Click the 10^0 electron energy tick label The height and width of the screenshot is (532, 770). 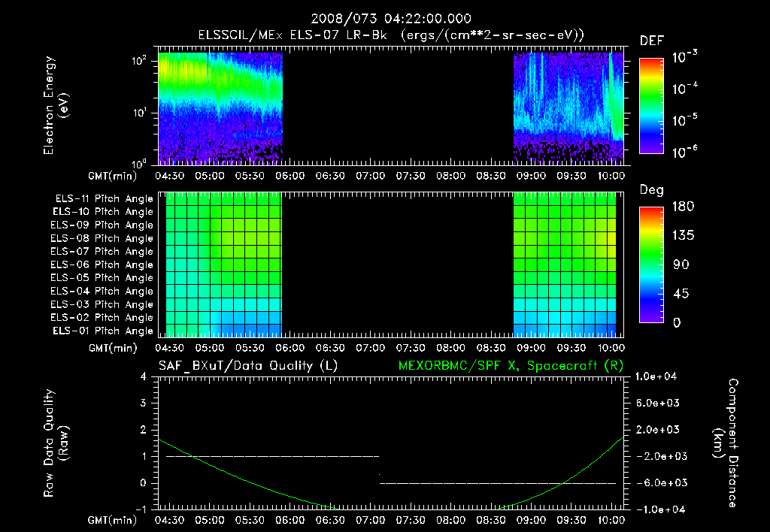coord(140,163)
